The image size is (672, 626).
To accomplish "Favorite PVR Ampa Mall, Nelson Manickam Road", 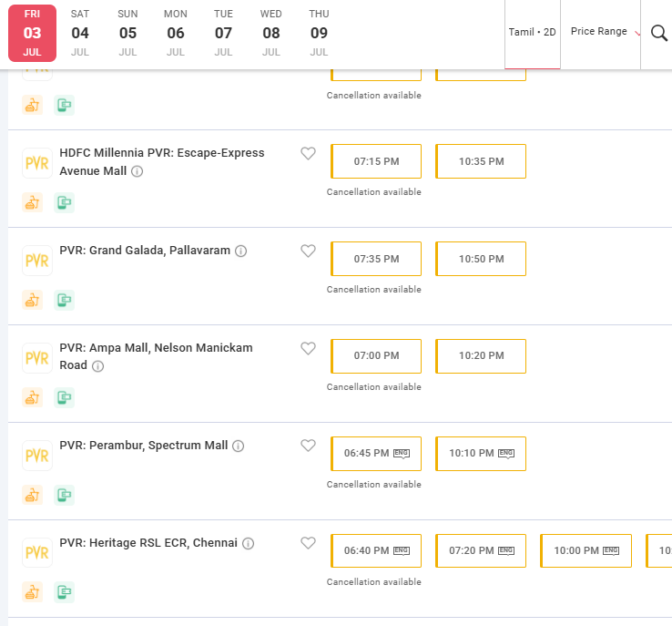I will (308, 348).
